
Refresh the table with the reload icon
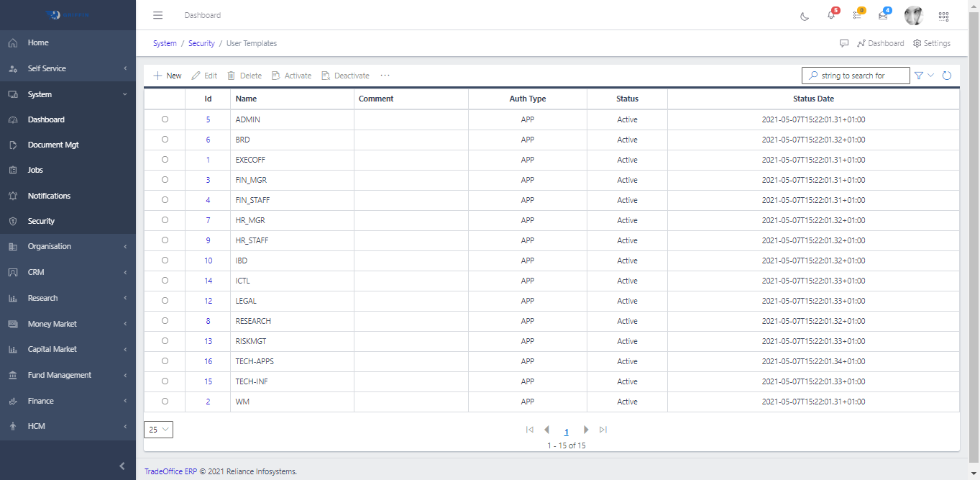tap(947, 75)
